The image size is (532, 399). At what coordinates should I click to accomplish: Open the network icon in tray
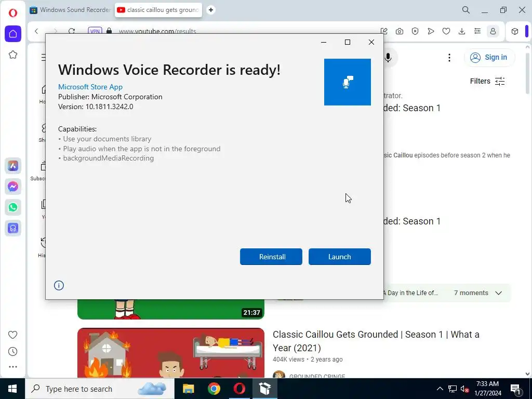coord(453,389)
